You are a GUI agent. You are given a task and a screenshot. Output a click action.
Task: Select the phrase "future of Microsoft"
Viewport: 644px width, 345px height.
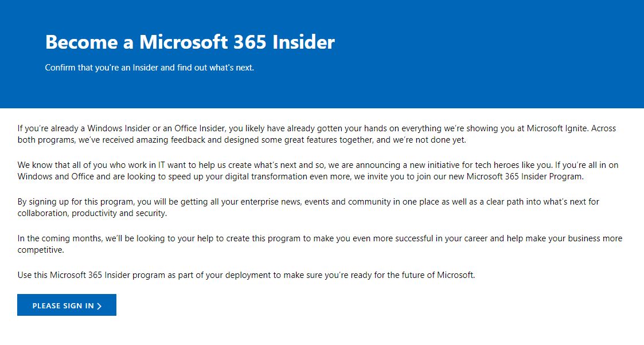(437, 275)
